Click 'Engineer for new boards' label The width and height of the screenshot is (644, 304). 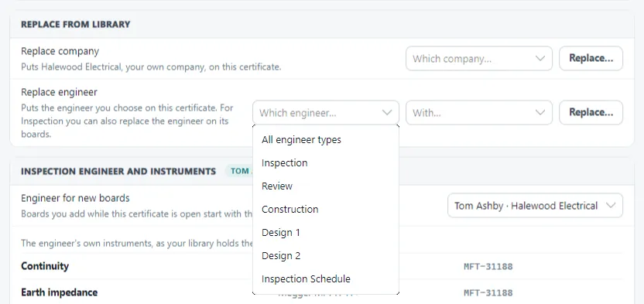tap(75, 198)
